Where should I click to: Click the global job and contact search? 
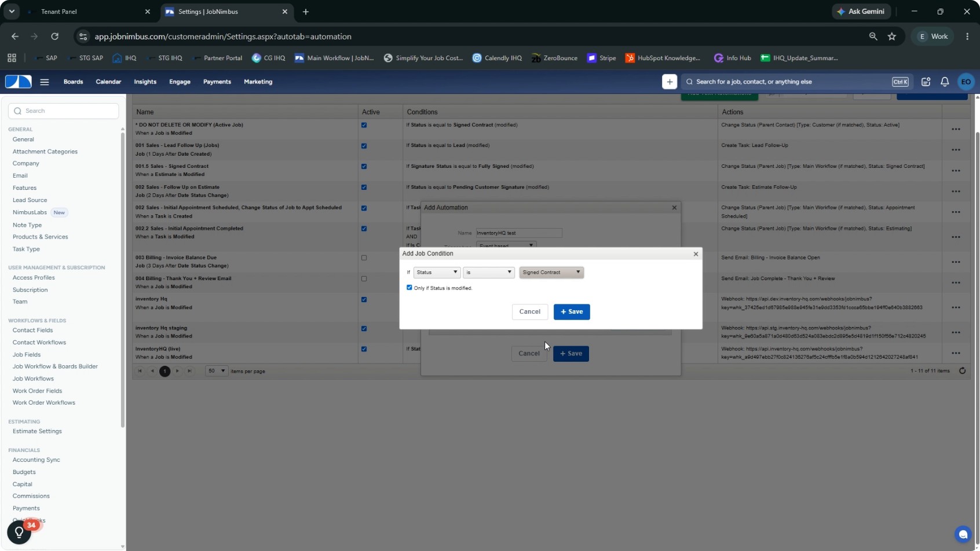point(796,82)
